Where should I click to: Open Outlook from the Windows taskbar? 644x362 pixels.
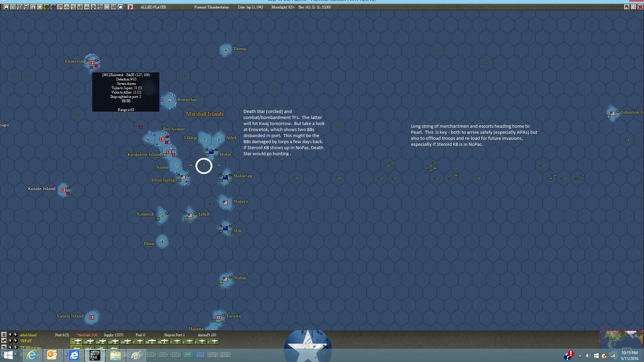(x=52, y=355)
